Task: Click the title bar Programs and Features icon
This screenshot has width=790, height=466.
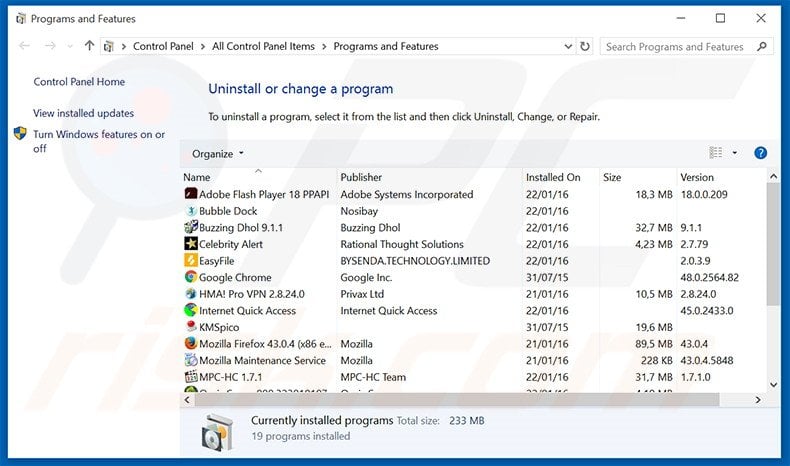Action: pyautogui.click(x=21, y=19)
